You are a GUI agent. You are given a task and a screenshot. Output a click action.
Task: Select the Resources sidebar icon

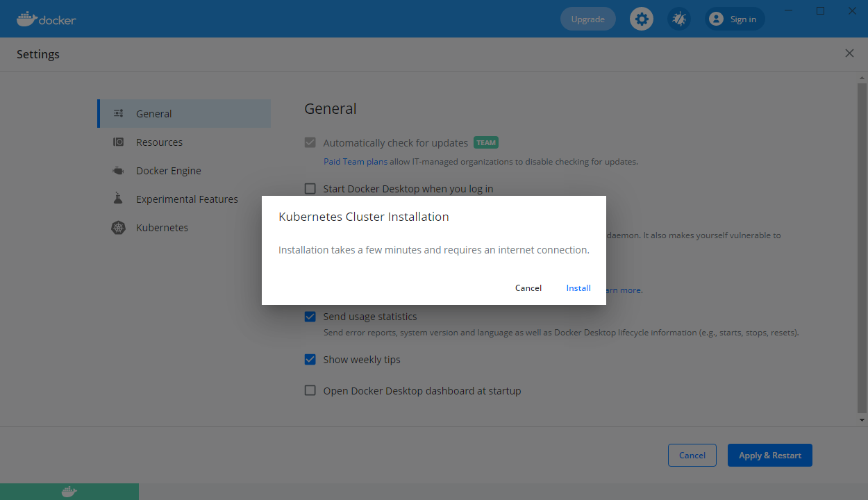pyautogui.click(x=118, y=142)
